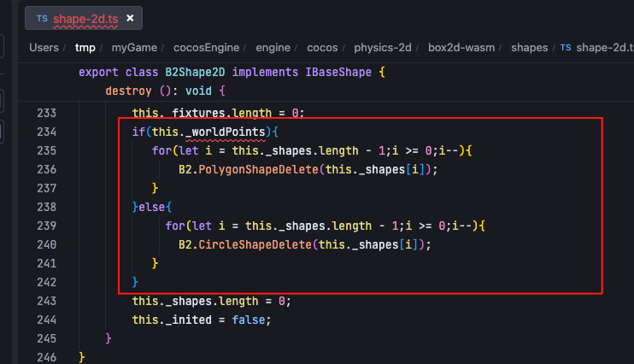This screenshot has height=364, width=634.
Task: Open the Users breadcrumb segment
Action: pyautogui.click(x=44, y=48)
